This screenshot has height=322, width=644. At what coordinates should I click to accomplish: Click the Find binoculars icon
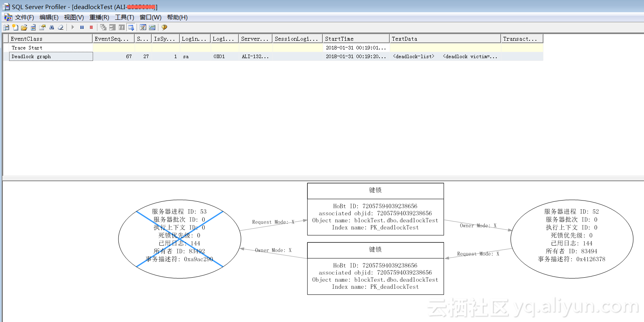[x=51, y=27]
